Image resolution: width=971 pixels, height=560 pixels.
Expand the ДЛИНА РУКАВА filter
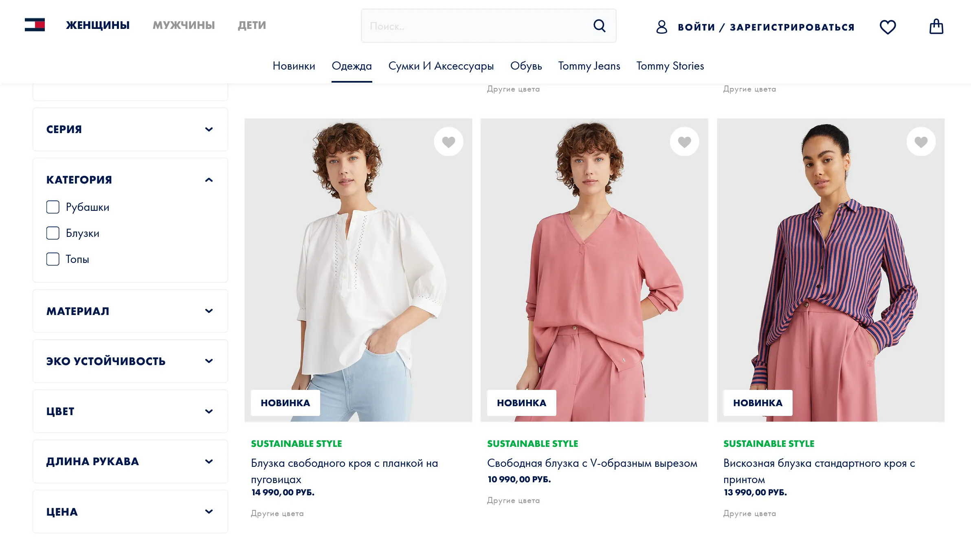(130, 462)
